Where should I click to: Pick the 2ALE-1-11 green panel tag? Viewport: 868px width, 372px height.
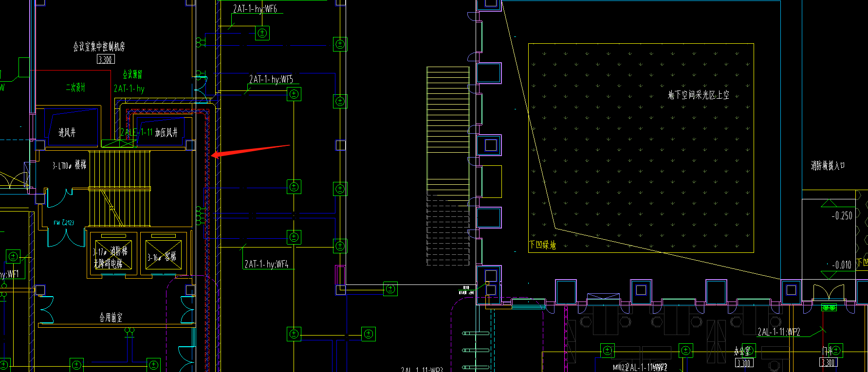137,132
